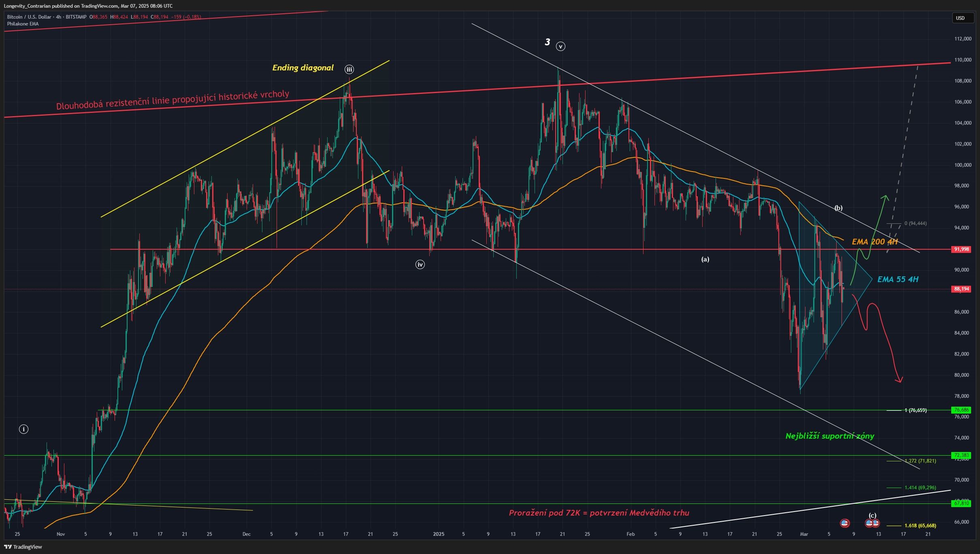
Task: Select 'Nejbližší suportní zóny' green annotation
Action: pos(830,436)
